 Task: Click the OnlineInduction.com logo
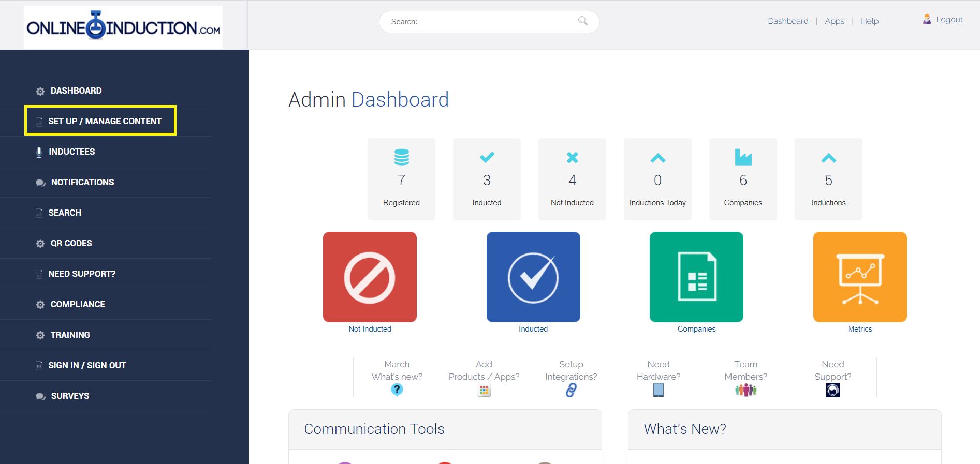(x=123, y=27)
